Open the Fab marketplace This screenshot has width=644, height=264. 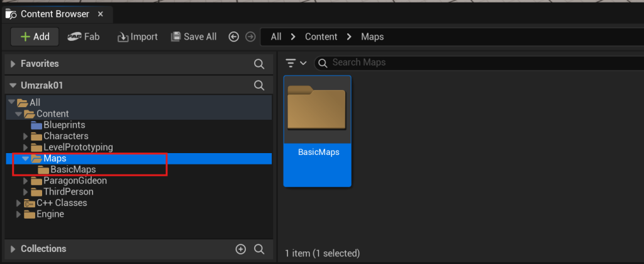84,37
